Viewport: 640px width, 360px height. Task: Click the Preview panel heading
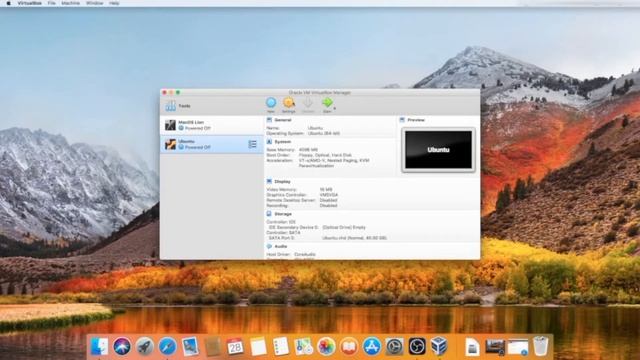416,120
